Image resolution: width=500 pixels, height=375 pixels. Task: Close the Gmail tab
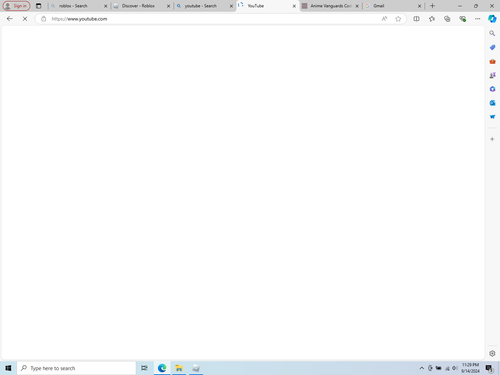pyautogui.click(x=420, y=6)
